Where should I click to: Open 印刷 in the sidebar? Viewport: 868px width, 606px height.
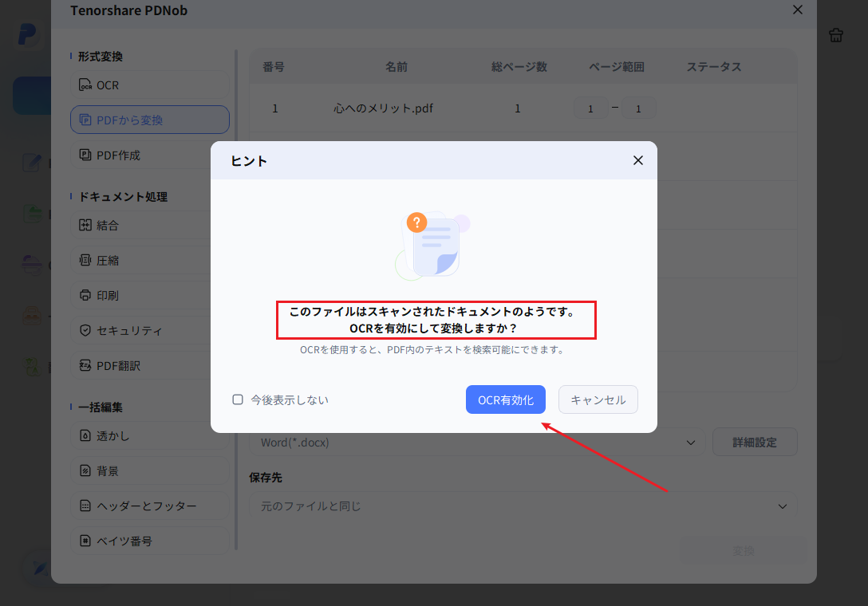(x=150, y=296)
